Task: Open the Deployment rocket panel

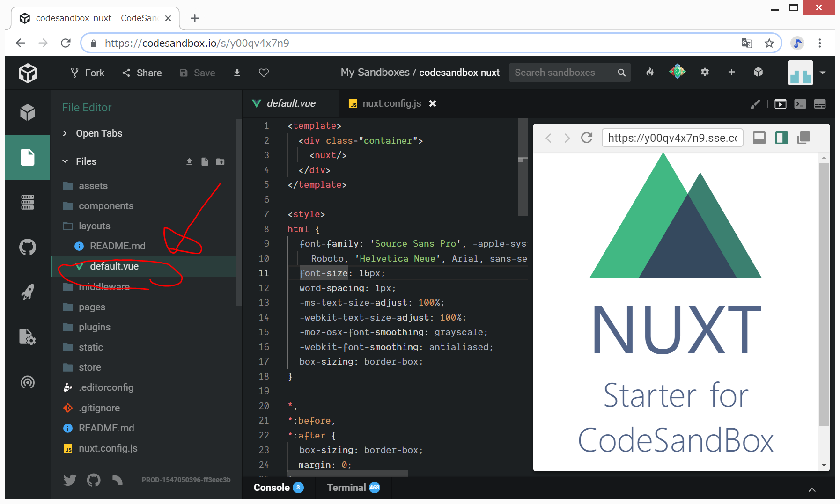Action: (28, 292)
